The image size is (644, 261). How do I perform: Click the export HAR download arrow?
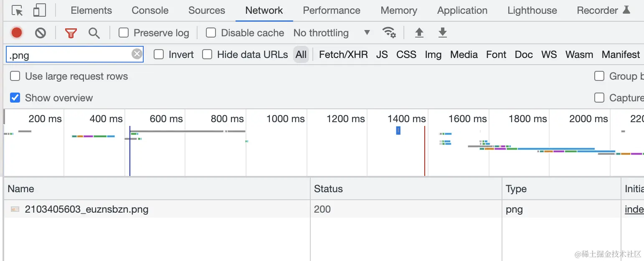[x=443, y=33]
